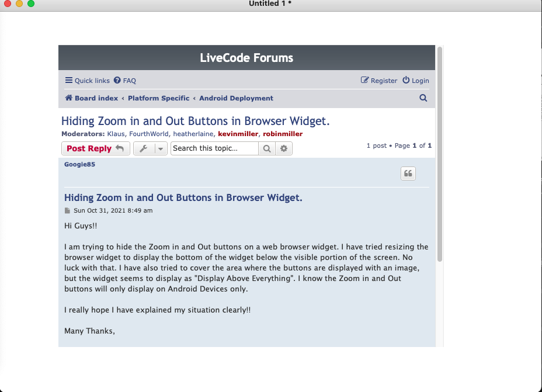The width and height of the screenshot is (542, 392).
Task: Click the Register pencil icon
Action: pyautogui.click(x=364, y=80)
